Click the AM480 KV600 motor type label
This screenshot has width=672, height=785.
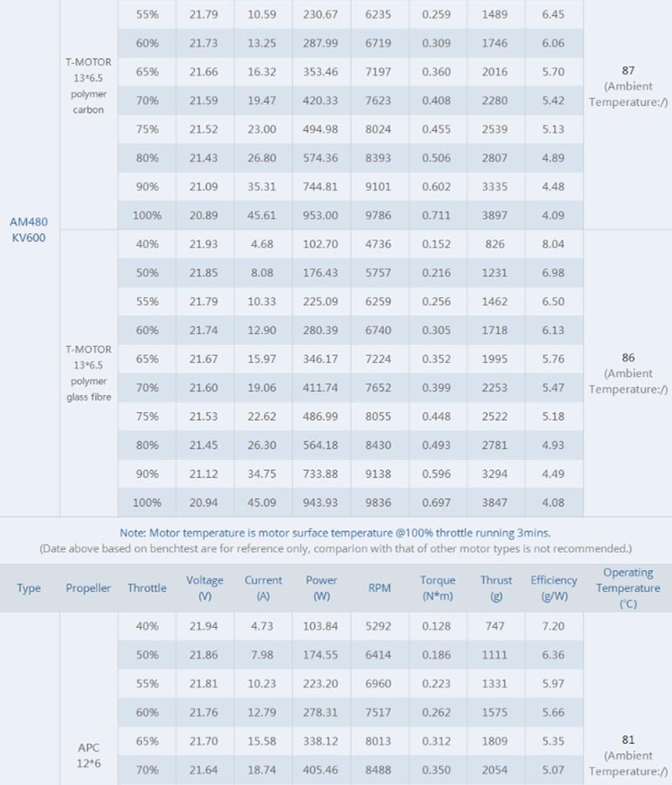(29, 229)
